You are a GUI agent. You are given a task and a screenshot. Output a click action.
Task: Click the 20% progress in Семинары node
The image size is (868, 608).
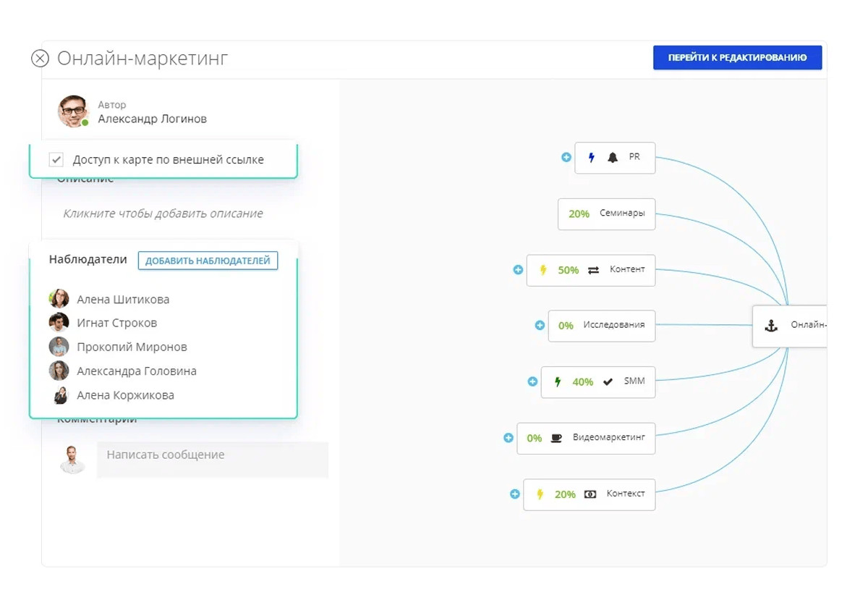[x=579, y=214]
